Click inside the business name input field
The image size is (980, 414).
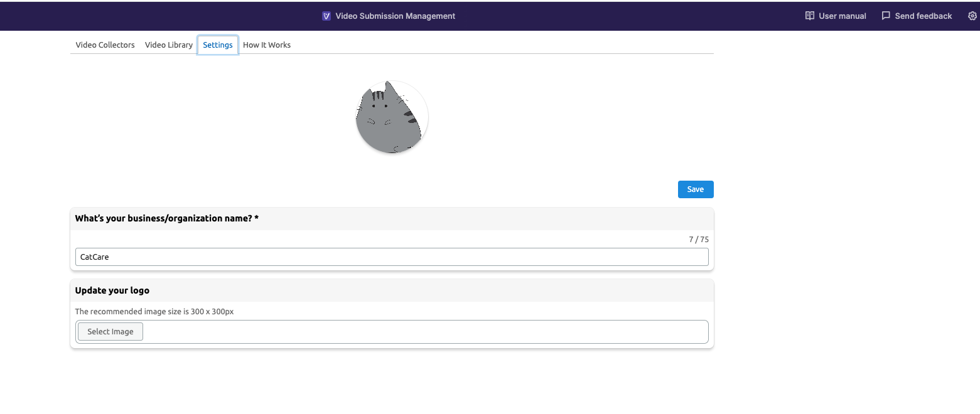point(391,257)
